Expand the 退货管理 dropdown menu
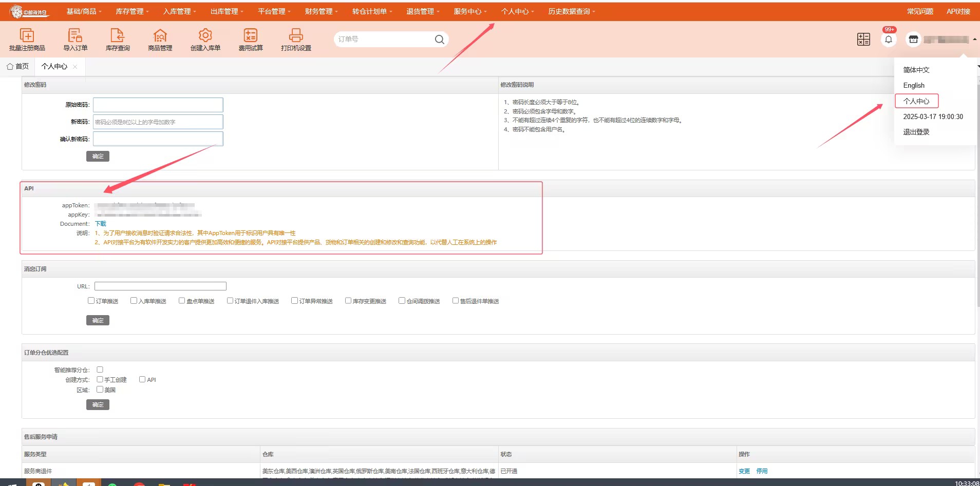The height and width of the screenshot is (486, 980). 423,11
